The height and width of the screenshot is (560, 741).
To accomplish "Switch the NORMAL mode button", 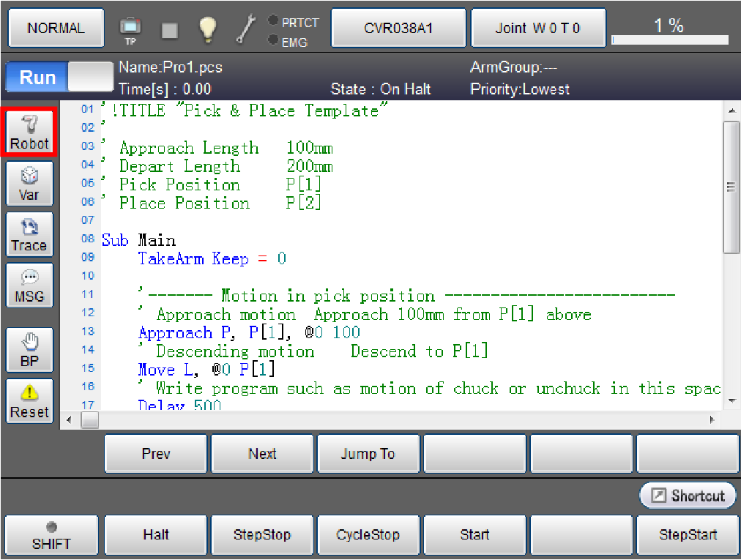I will click(56, 29).
